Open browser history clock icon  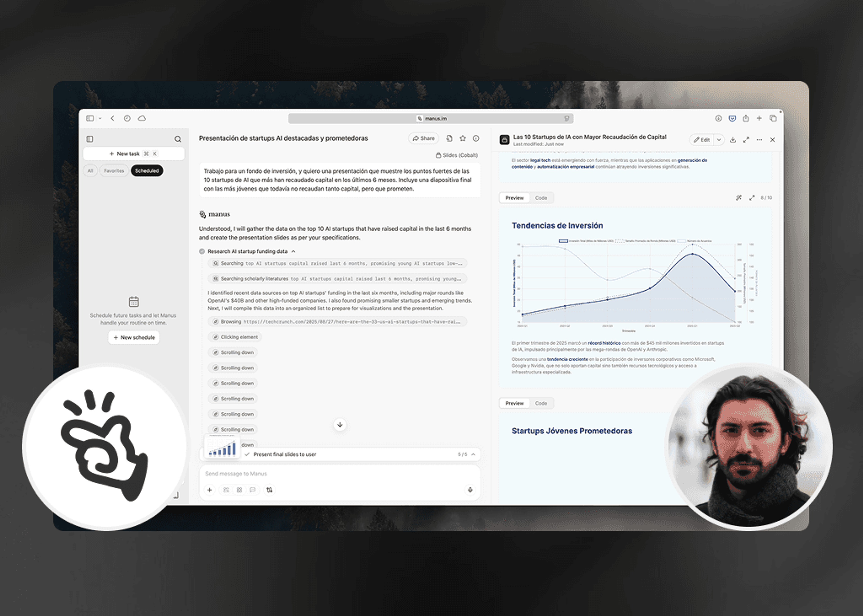point(127,118)
